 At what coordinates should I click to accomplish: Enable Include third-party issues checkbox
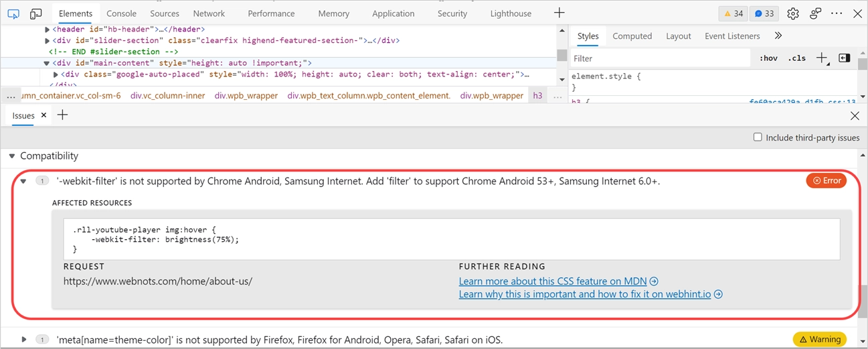click(758, 137)
